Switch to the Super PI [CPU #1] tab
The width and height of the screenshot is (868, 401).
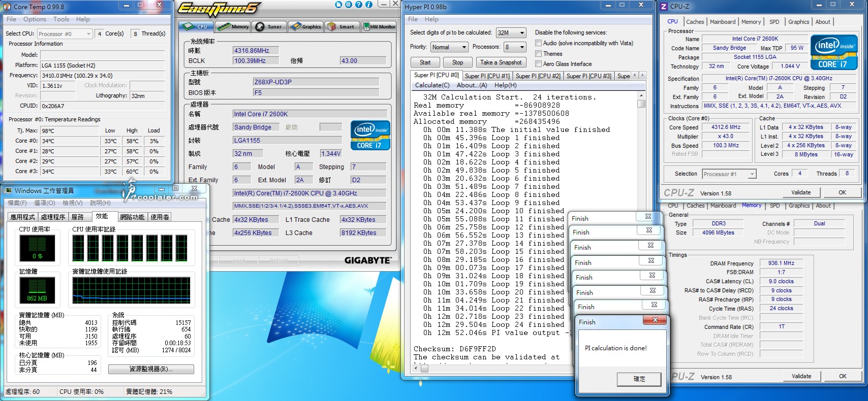(487, 76)
